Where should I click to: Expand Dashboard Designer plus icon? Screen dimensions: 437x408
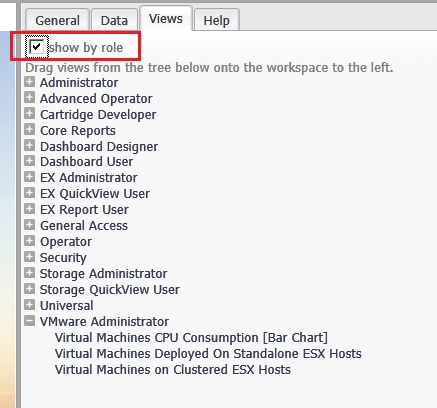coord(29,146)
